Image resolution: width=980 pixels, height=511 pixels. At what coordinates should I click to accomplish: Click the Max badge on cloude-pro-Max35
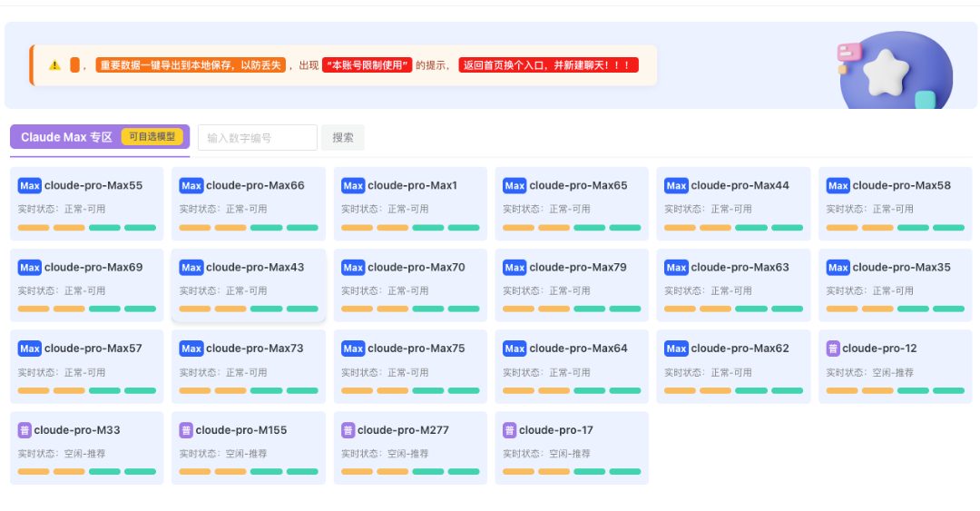[x=838, y=268]
